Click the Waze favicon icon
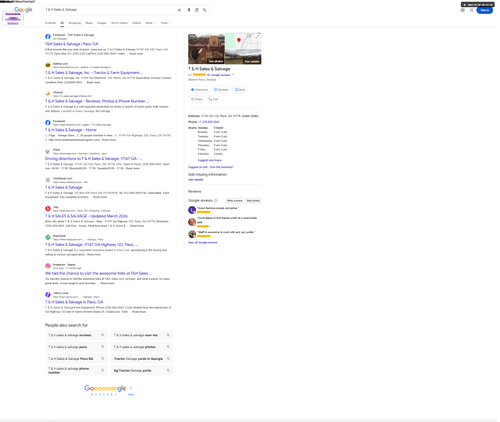Screen dimensions: 500x422 48,151
